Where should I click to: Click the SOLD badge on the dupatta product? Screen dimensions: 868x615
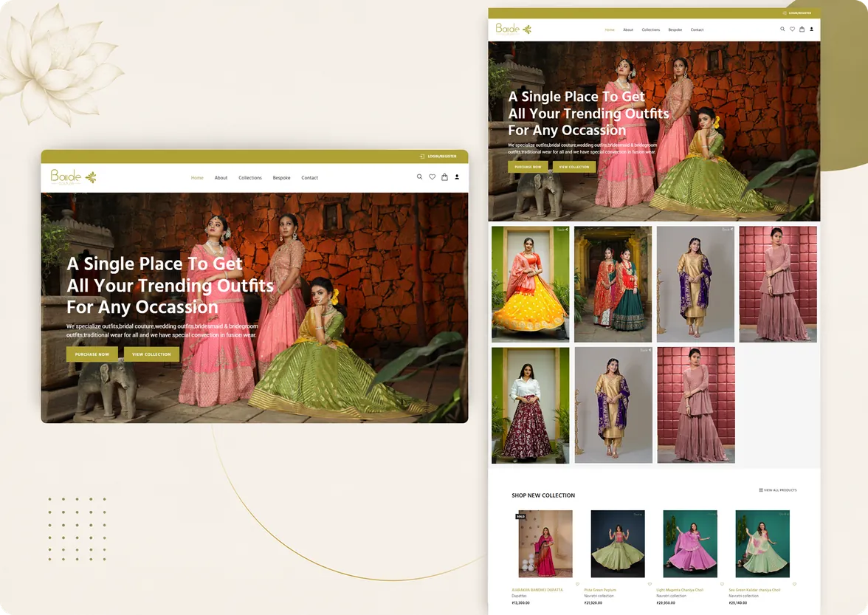pos(520,517)
